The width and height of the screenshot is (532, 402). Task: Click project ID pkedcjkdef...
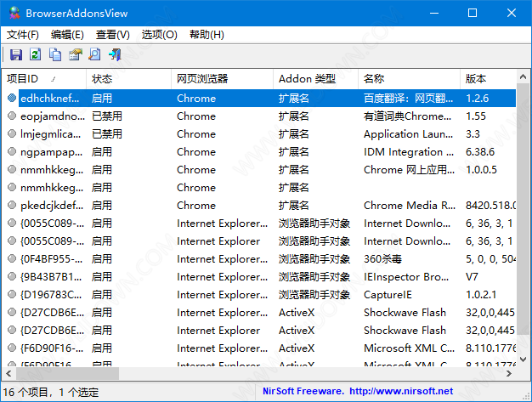pos(52,205)
